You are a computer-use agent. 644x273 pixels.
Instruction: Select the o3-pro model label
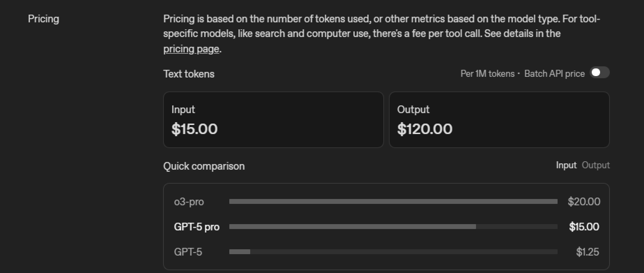189,202
